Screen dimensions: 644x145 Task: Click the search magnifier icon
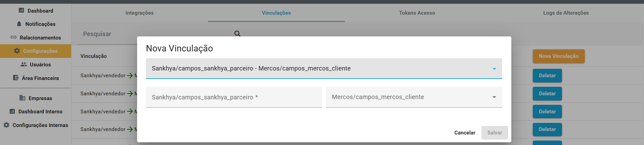click(237, 33)
